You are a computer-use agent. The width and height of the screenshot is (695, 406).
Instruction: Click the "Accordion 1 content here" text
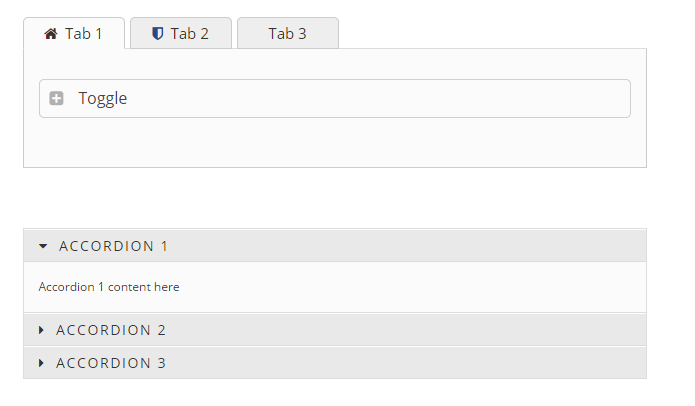pos(109,287)
